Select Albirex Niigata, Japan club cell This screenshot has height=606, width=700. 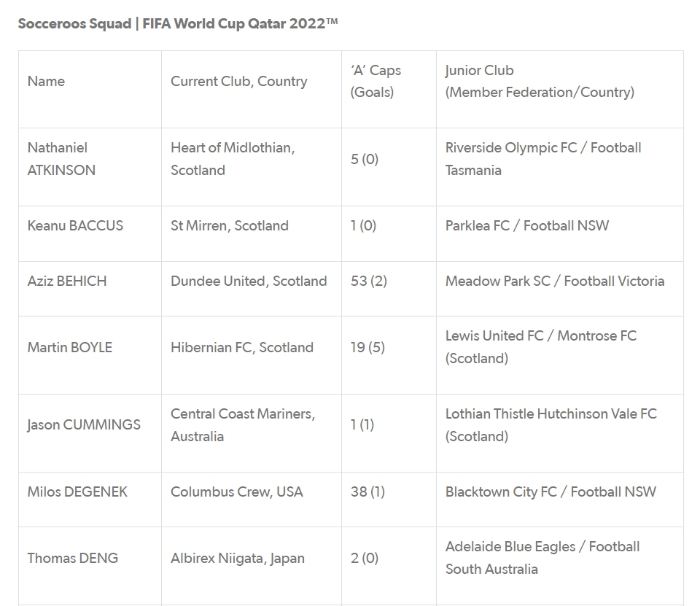pyautogui.click(x=238, y=559)
